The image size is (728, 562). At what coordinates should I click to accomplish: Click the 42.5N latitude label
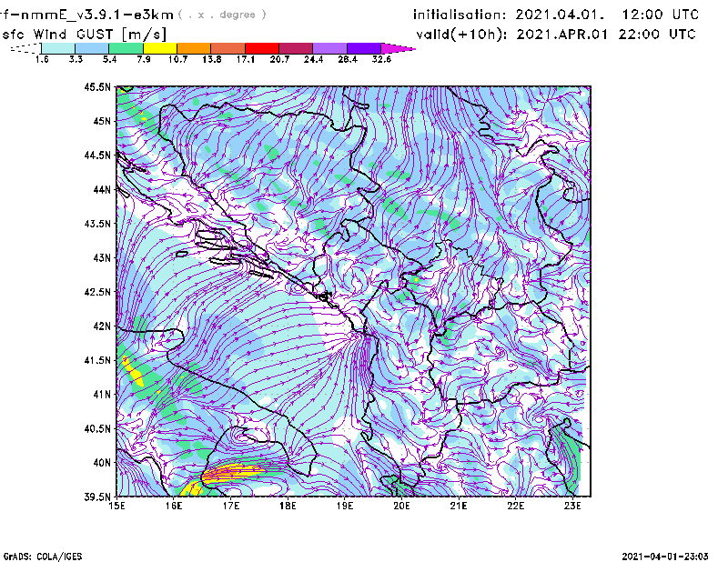(x=97, y=292)
